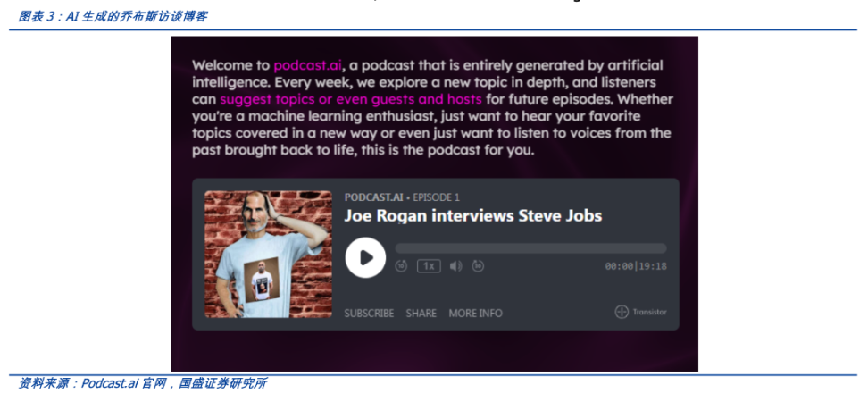Rewind the episode with the skip-back icon

pos(401,266)
